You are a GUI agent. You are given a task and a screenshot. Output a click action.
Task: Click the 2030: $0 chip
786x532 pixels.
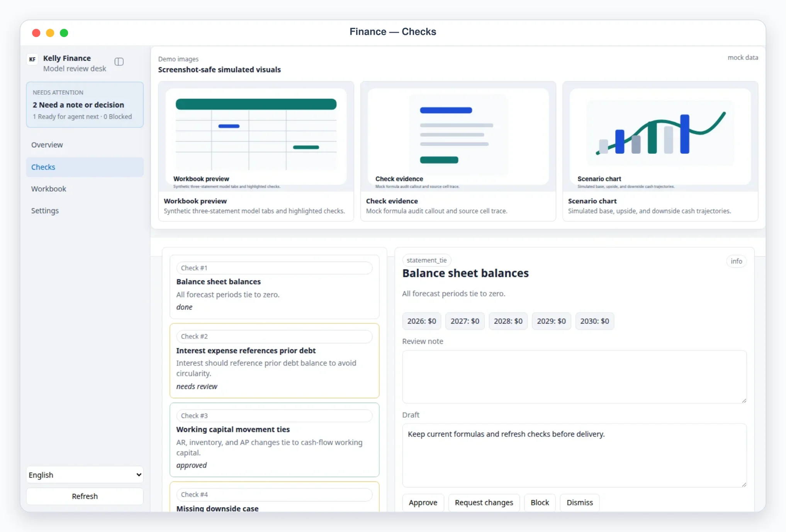pos(594,321)
